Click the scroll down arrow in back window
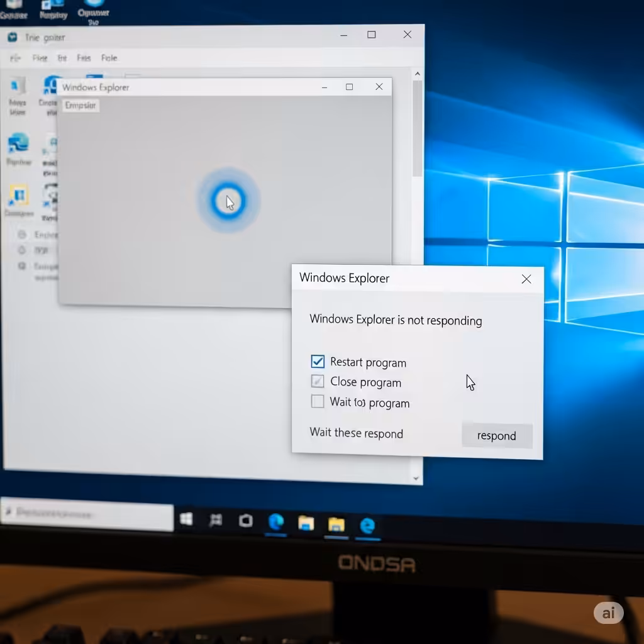Image resolution: width=644 pixels, height=644 pixels. 416,479
